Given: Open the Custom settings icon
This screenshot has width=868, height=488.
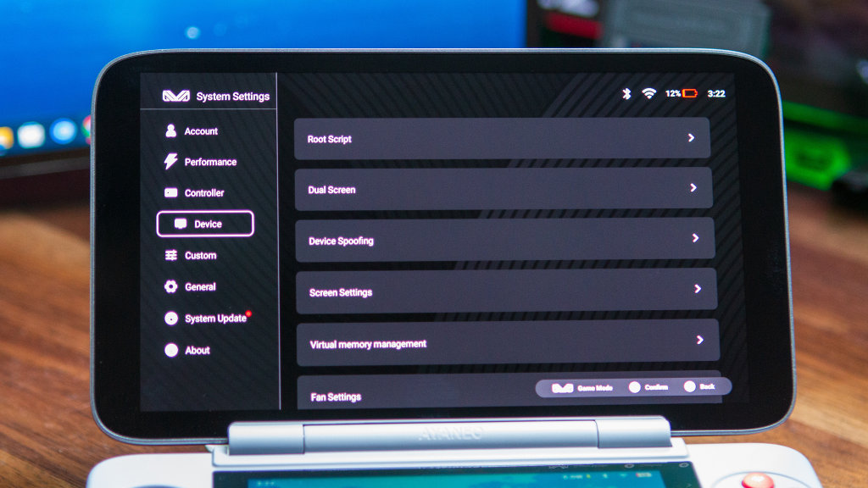Looking at the screenshot, I should [172, 255].
